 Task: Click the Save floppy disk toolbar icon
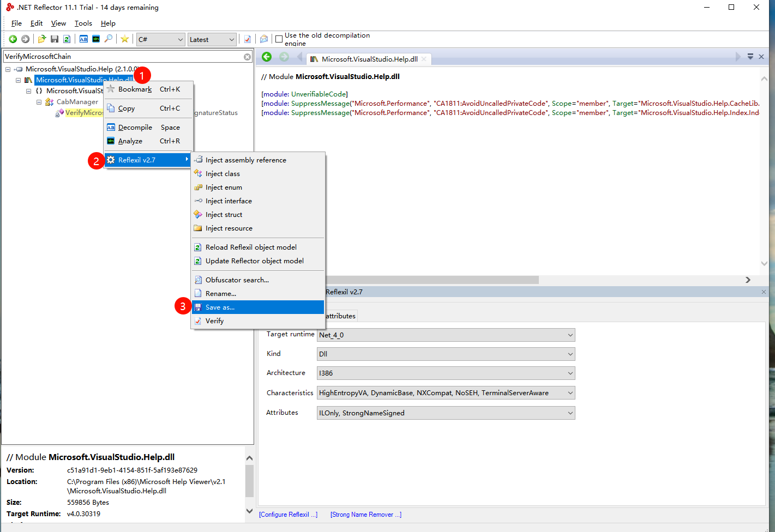[54, 39]
